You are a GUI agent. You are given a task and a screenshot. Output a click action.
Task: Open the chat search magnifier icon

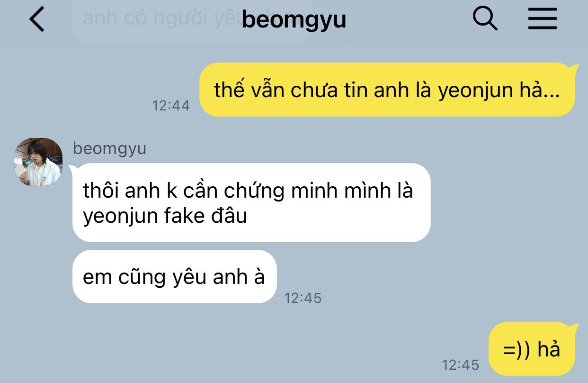tap(485, 19)
